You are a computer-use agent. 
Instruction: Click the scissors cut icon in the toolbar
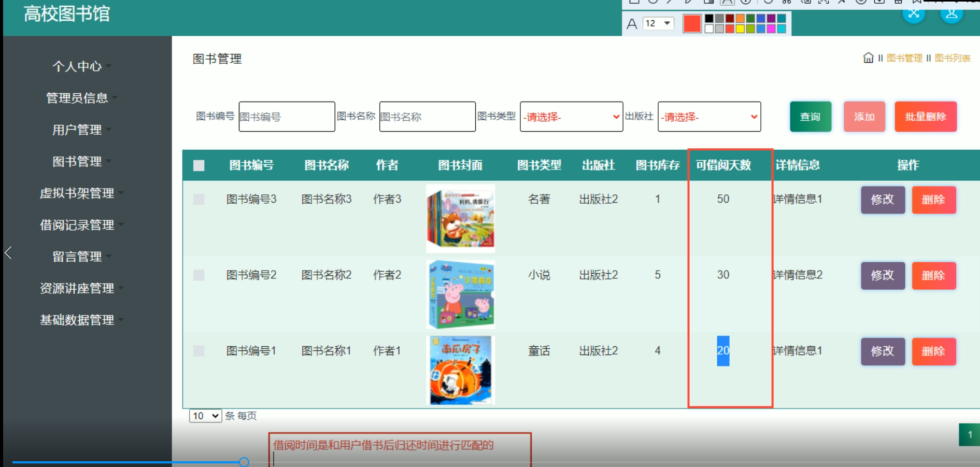786,3
